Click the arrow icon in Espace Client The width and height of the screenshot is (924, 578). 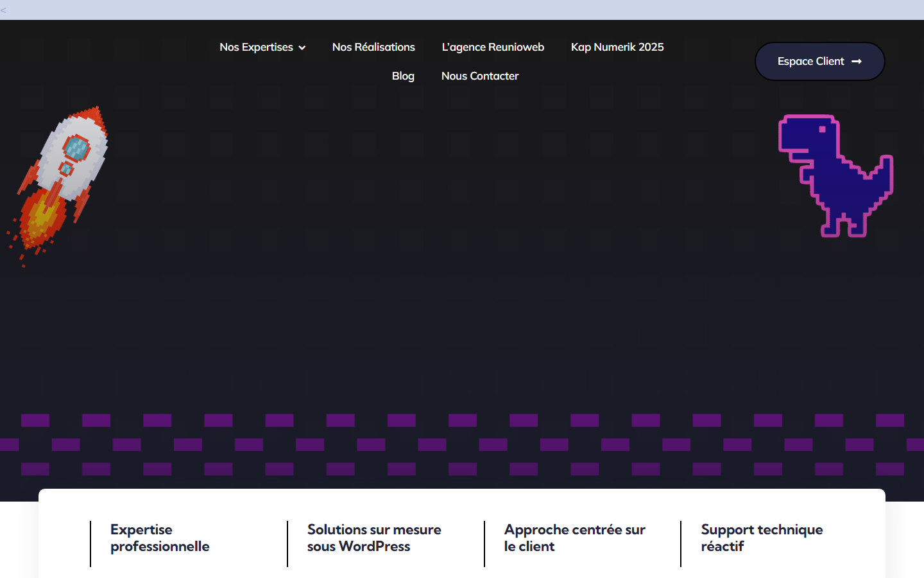(x=857, y=62)
